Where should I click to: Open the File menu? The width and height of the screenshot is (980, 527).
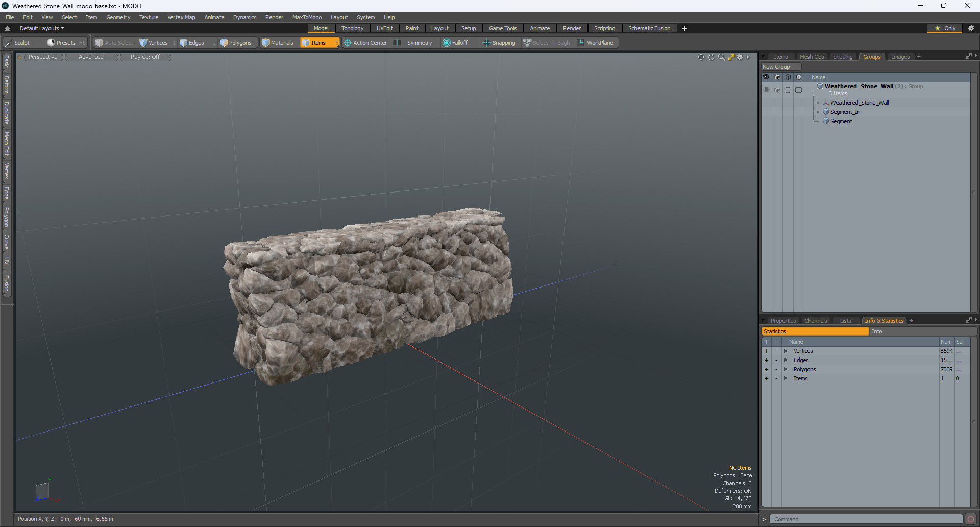coord(10,17)
